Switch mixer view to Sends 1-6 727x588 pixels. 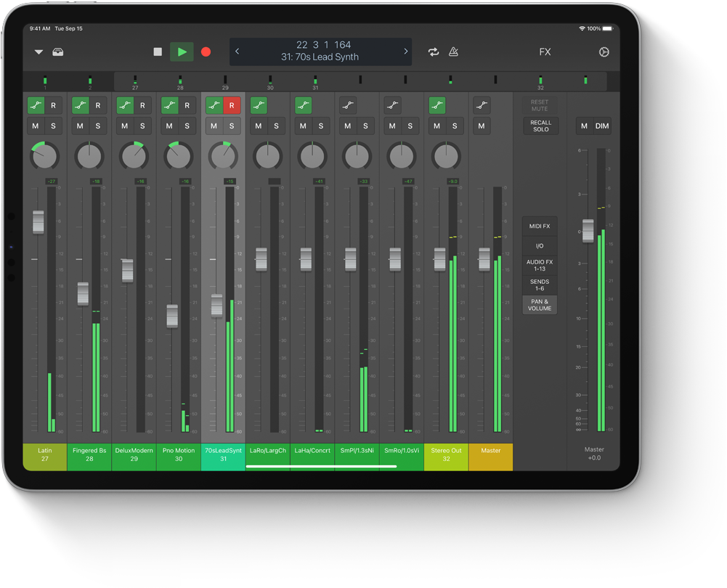pos(540,285)
